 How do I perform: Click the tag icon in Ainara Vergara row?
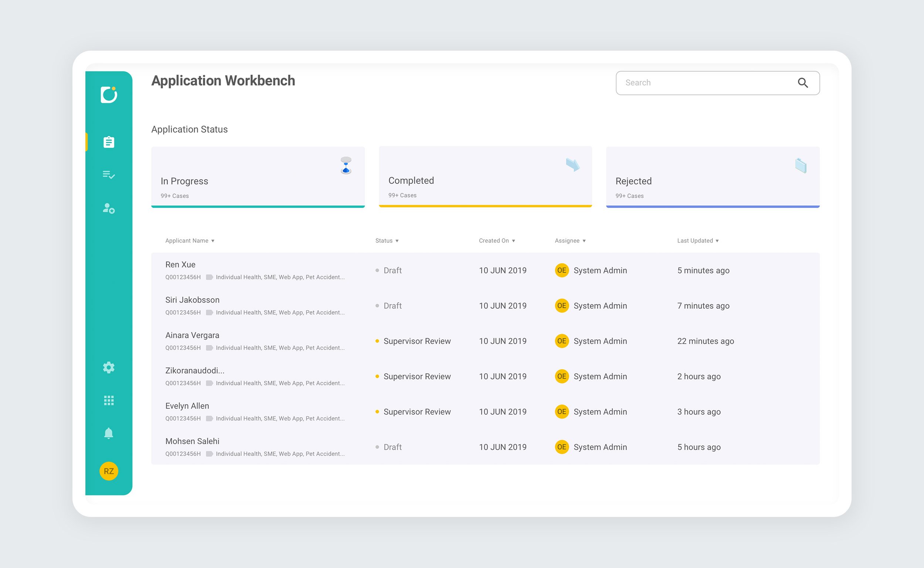click(x=210, y=348)
